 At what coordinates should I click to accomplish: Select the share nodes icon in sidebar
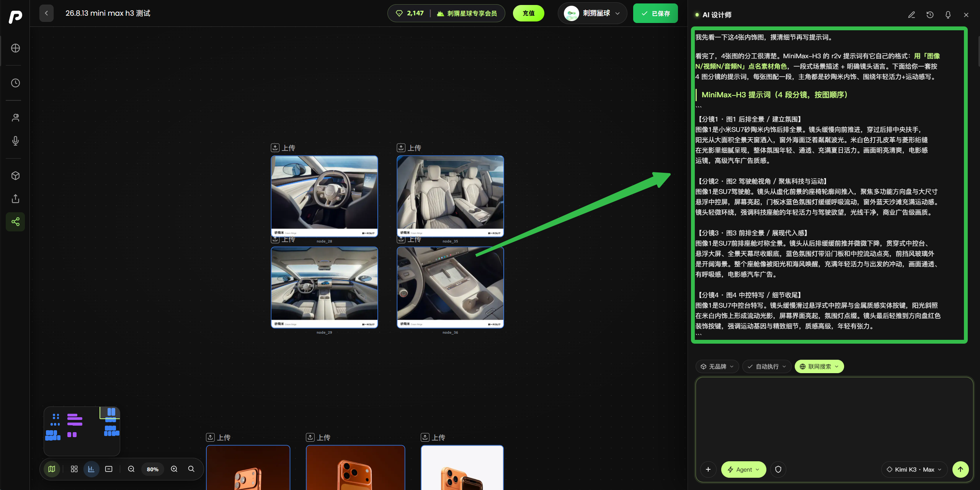coord(15,221)
